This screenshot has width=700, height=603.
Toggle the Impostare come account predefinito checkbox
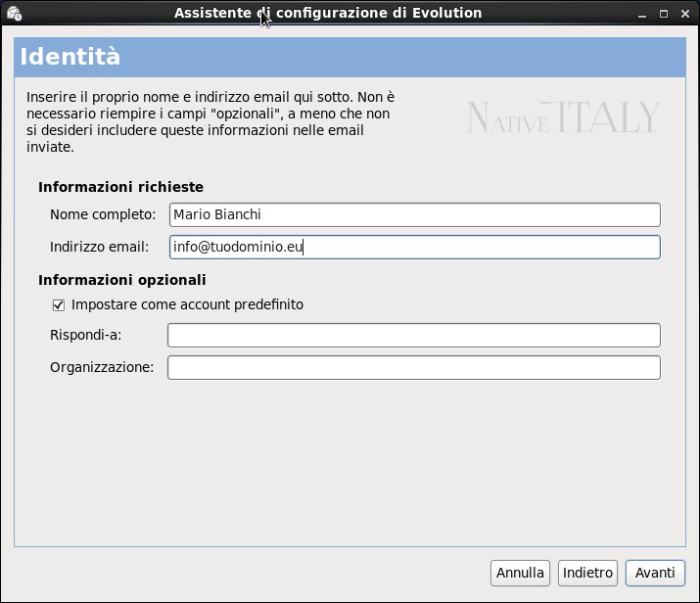[x=59, y=305]
